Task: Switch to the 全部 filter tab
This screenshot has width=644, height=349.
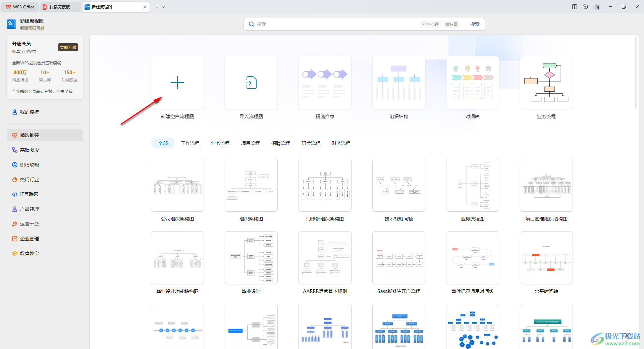Action: tap(163, 143)
